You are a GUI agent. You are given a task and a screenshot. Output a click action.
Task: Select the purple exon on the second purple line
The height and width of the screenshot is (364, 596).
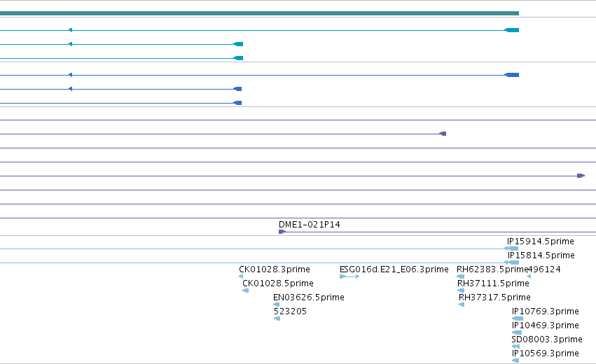point(443,134)
